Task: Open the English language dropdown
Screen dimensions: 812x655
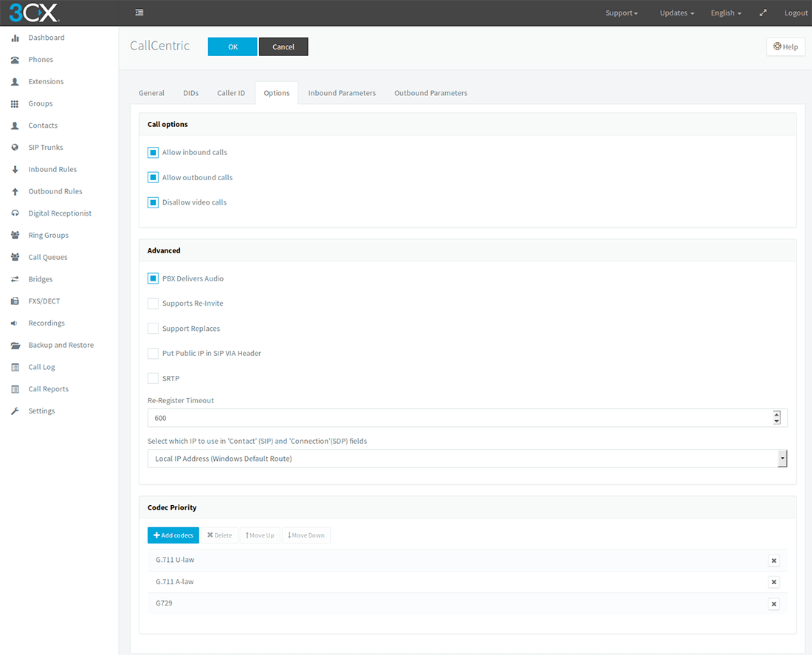Action: [x=725, y=13]
